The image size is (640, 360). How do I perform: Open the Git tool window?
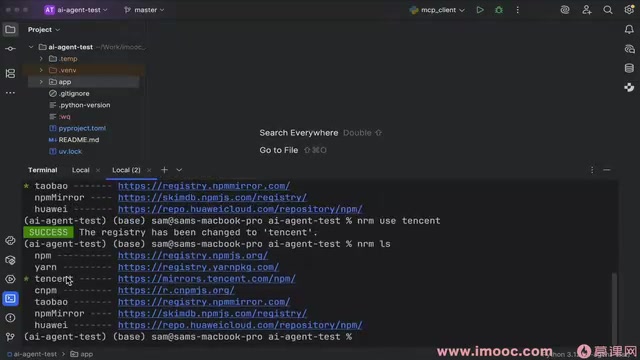tap(10, 337)
